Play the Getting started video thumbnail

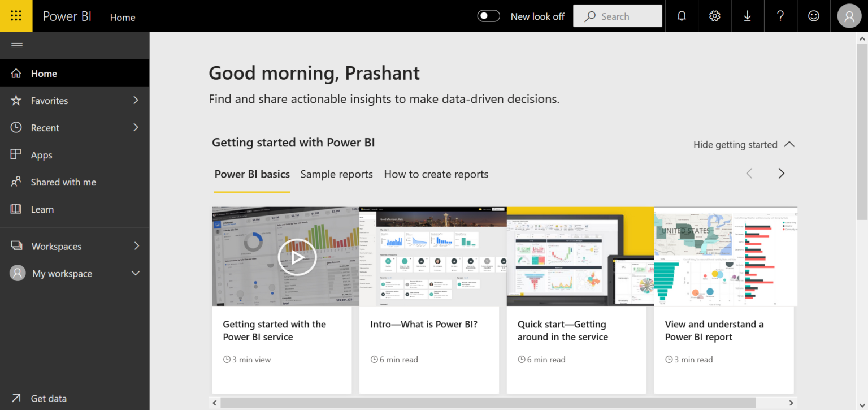pyautogui.click(x=297, y=257)
